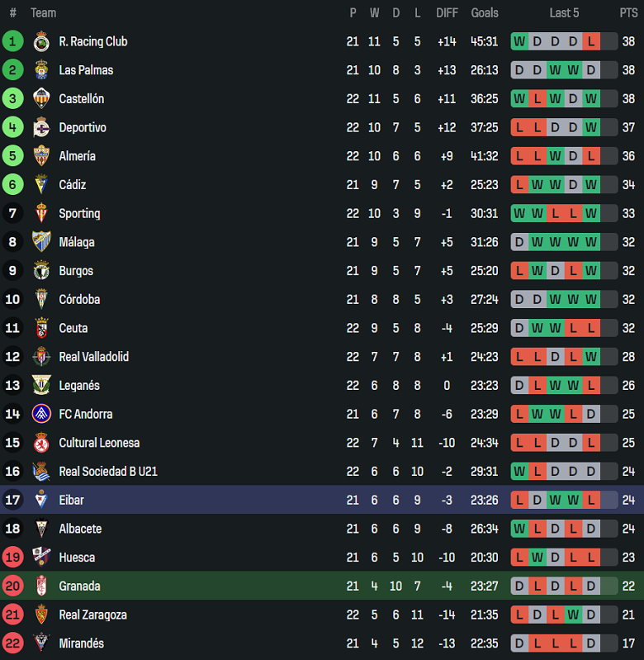Click the green position 1 rank badge
644x660 pixels.
(13, 41)
